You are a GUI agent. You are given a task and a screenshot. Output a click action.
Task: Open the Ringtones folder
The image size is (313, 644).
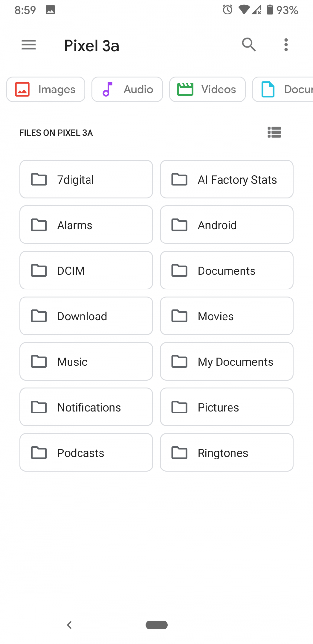pyautogui.click(x=227, y=453)
